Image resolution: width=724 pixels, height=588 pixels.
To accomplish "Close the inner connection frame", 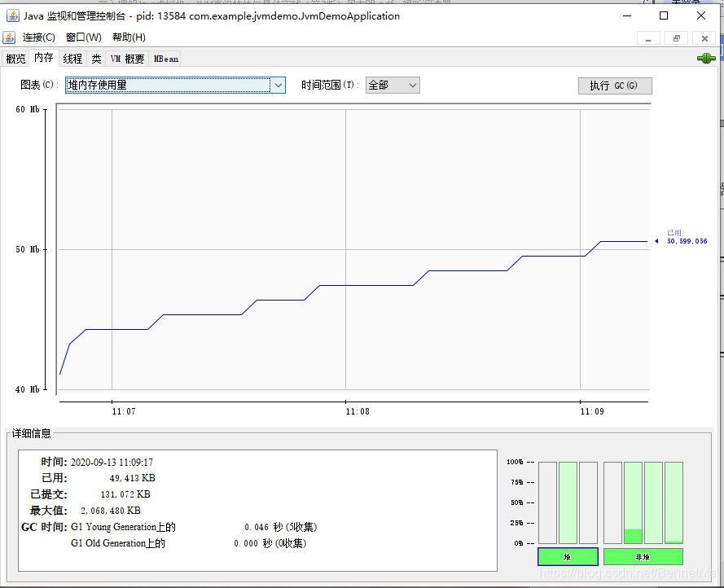I will [704, 38].
